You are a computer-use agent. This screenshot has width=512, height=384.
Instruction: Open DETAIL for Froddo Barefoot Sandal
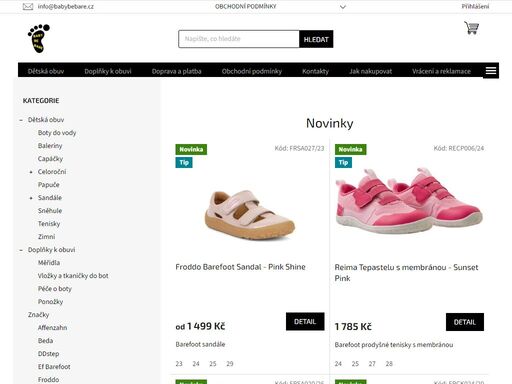[305, 321]
